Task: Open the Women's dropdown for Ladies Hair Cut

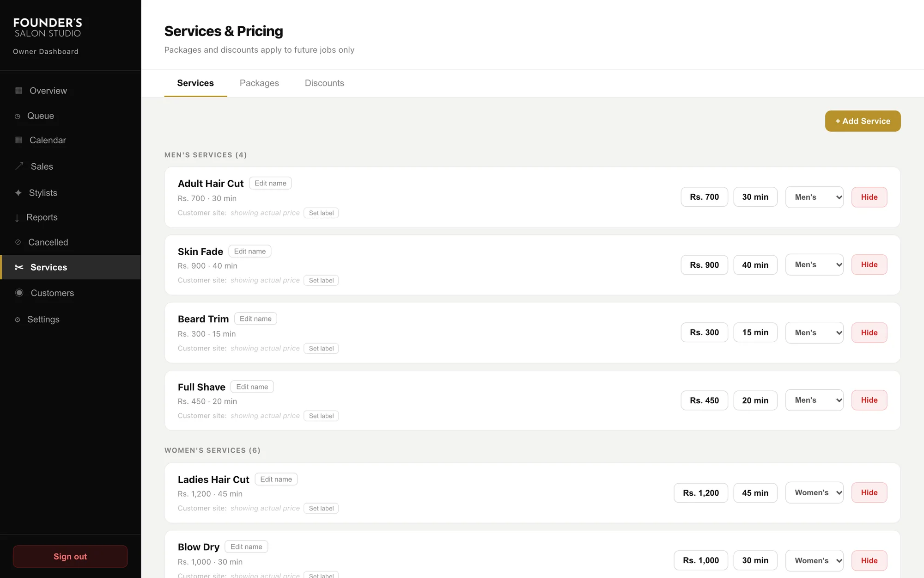Action: (x=815, y=492)
